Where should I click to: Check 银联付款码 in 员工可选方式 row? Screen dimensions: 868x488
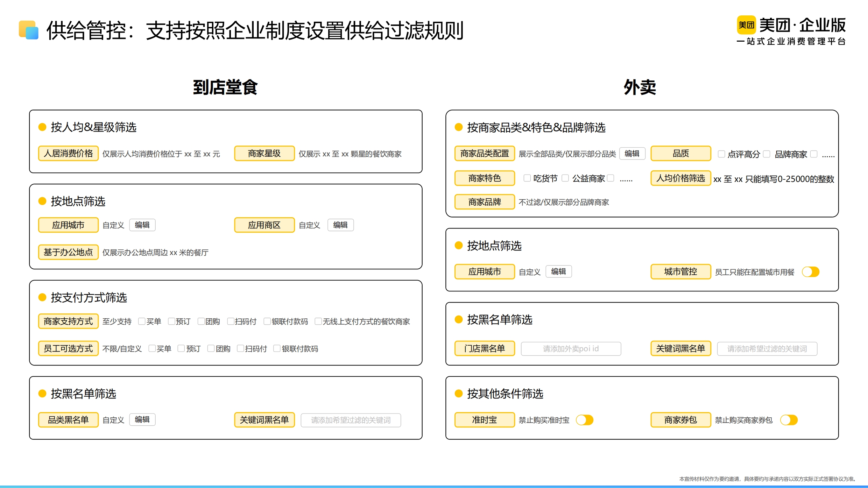pyautogui.click(x=277, y=348)
